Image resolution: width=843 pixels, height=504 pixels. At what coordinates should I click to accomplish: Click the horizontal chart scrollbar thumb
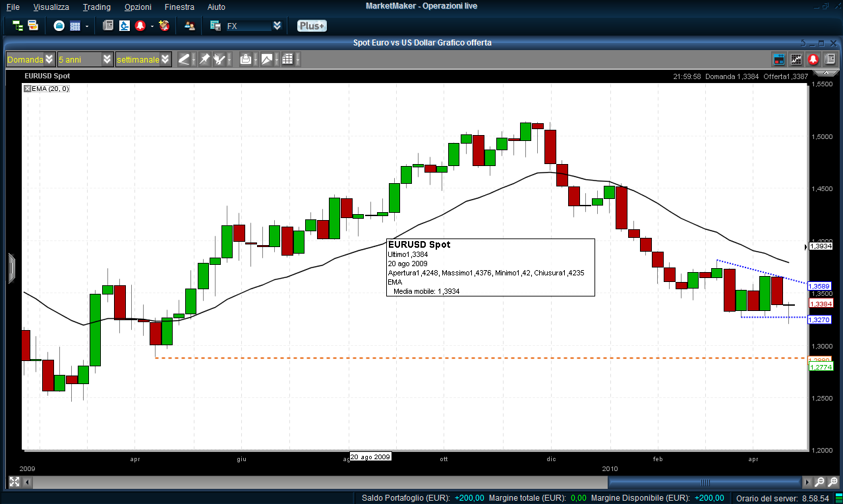tap(705, 482)
